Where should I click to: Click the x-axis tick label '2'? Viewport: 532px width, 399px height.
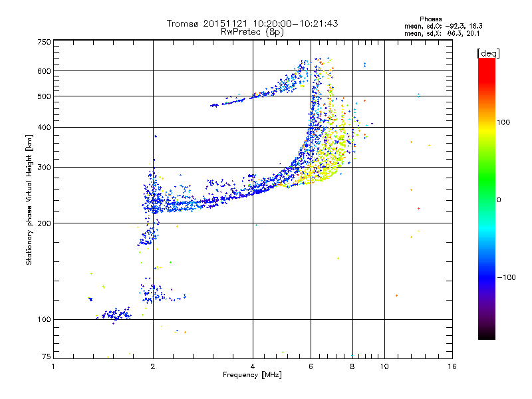coord(153,366)
